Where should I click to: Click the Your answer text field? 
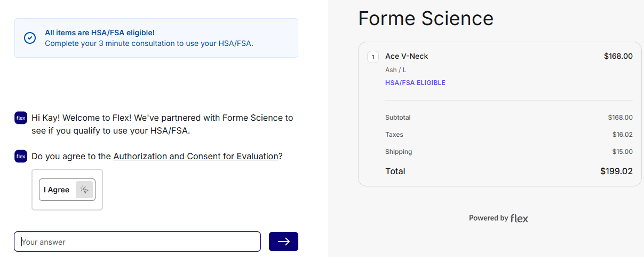click(137, 242)
